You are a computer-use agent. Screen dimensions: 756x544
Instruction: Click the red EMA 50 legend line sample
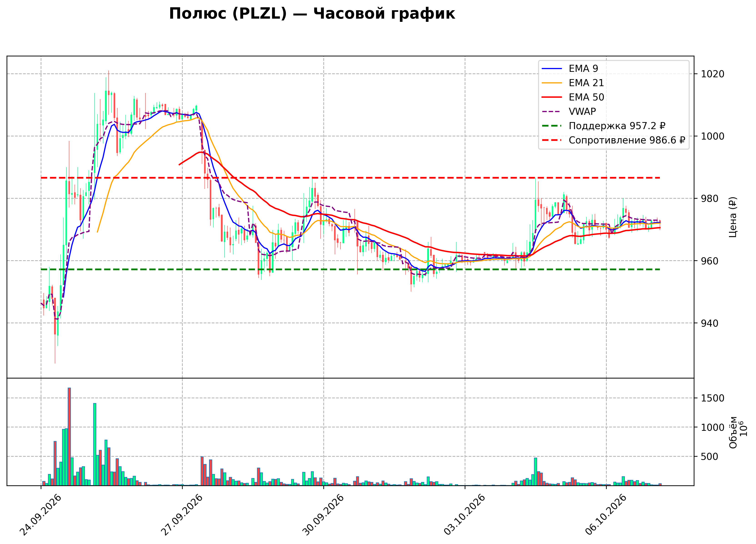(552, 97)
